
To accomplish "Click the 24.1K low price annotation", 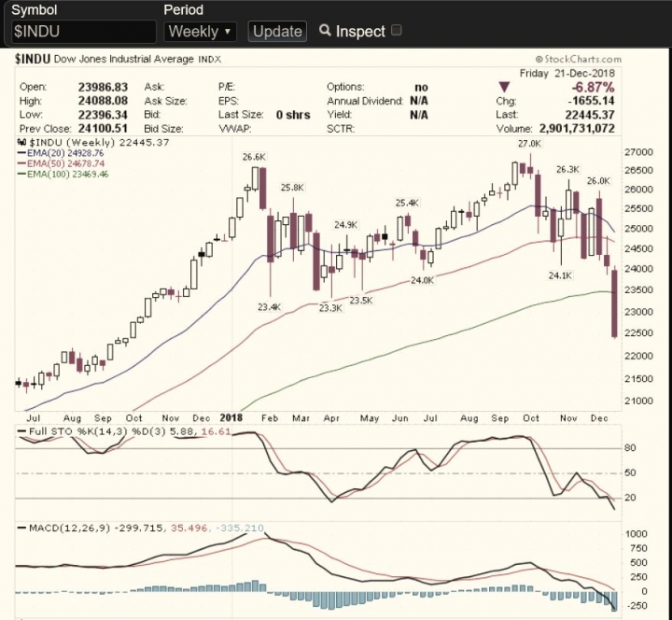I will click(560, 275).
